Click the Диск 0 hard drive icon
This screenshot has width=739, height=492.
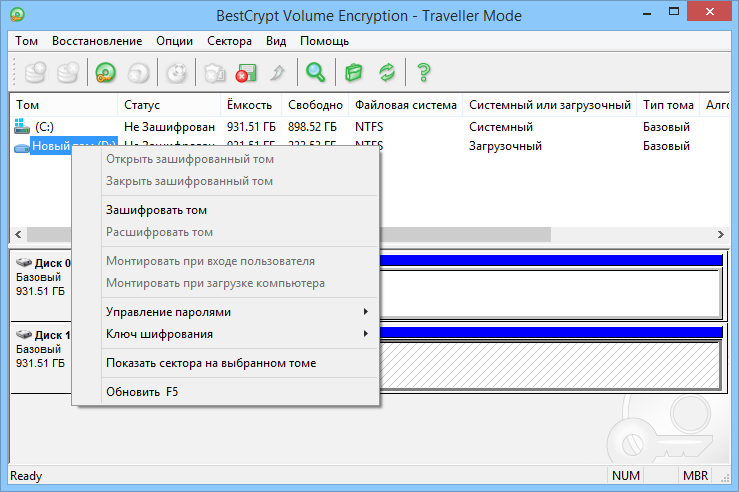[24, 262]
